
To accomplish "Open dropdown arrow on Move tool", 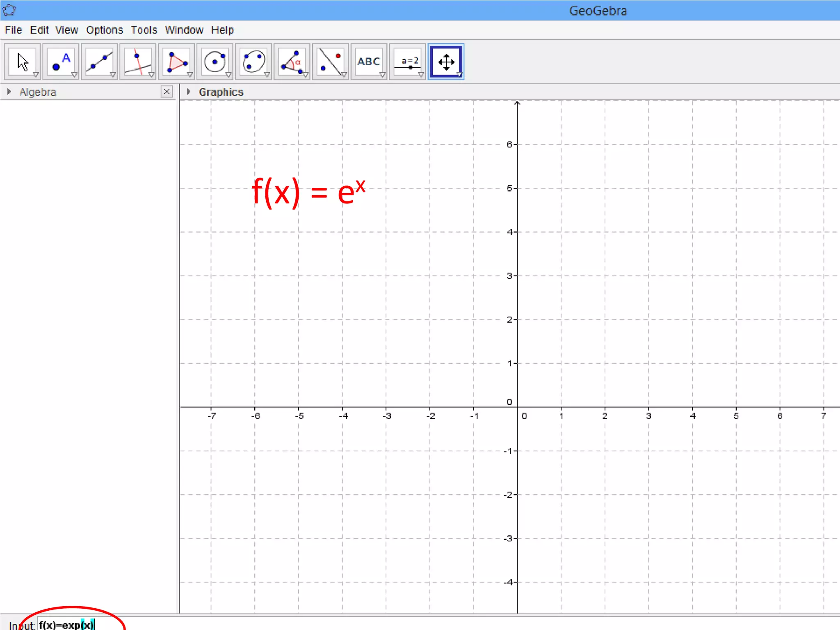I will (x=36, y=75).
